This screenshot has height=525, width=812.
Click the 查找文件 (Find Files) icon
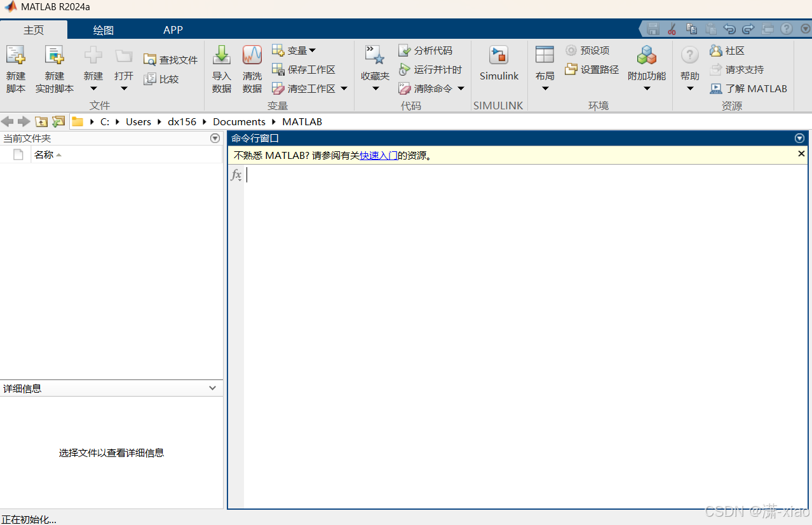tap(149, 60)
